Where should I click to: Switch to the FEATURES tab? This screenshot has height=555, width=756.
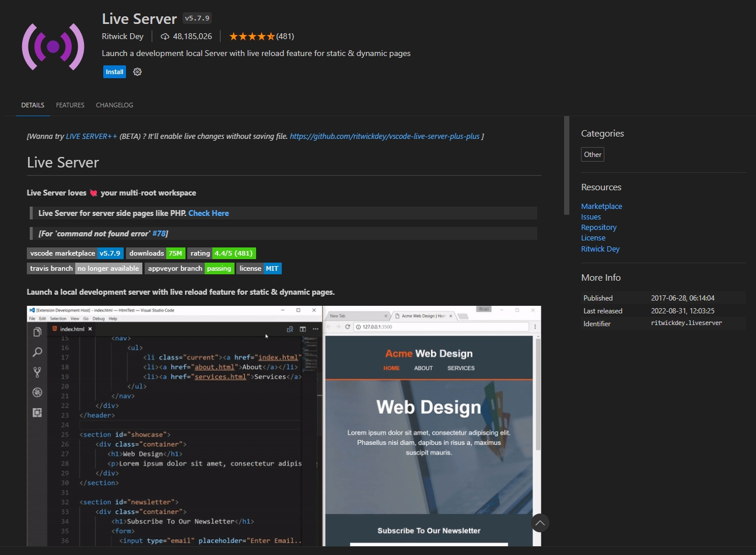pyautogui.click(x=70, y=105)
